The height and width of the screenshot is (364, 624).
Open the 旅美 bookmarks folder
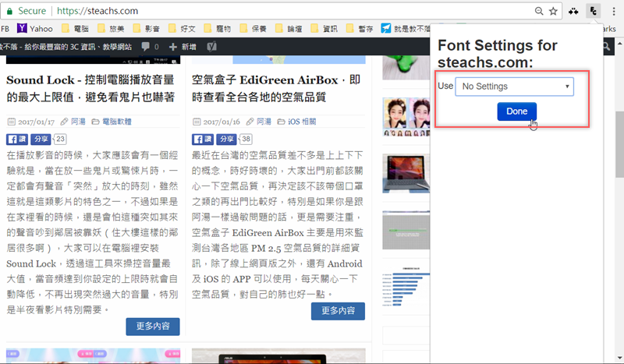111,28
